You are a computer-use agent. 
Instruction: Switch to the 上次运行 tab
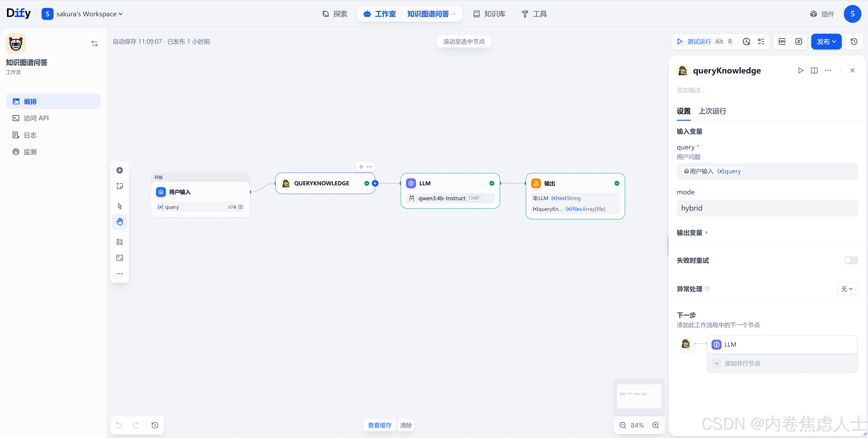[x=712, y=111]
